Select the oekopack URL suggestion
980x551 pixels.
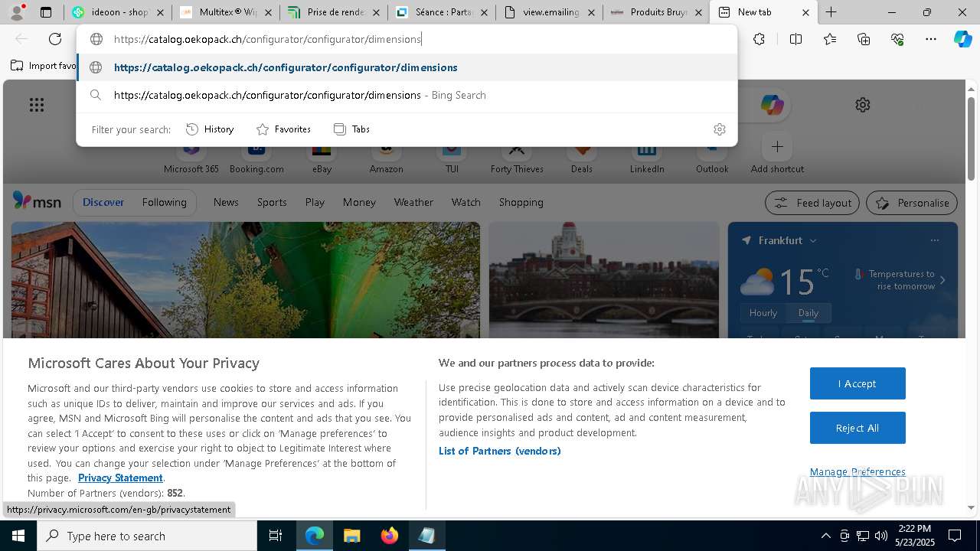click(x=407, y=67)
